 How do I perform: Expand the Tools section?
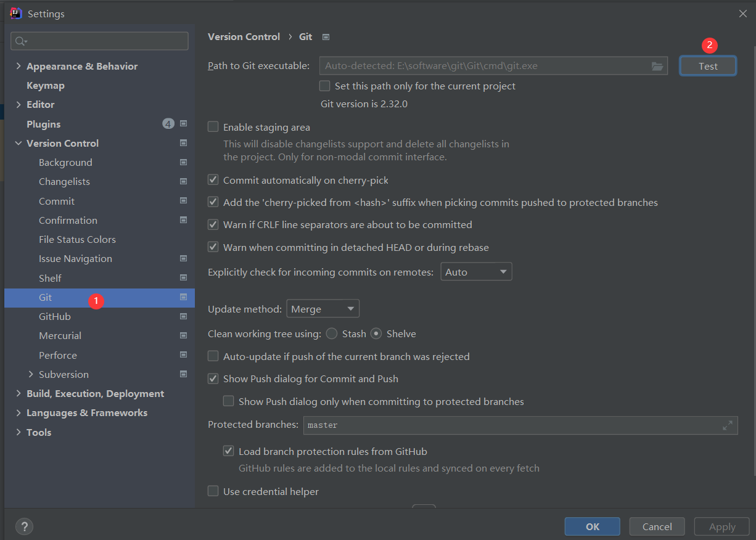[x=18, y=432]
